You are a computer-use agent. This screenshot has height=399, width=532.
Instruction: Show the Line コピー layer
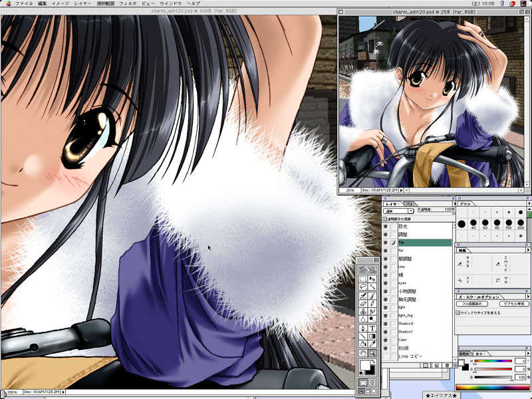point(386,356)
